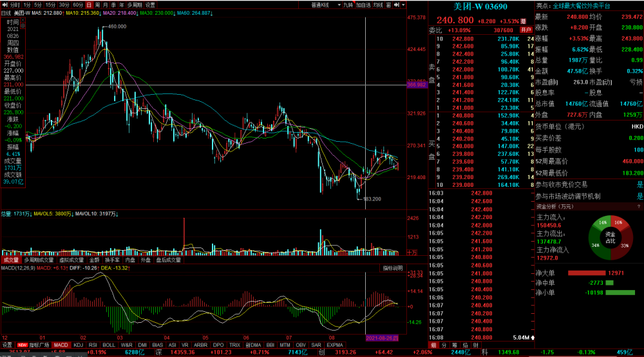Open the 多周期 multi-period view
644x357 pixels.
coord(135,5)
